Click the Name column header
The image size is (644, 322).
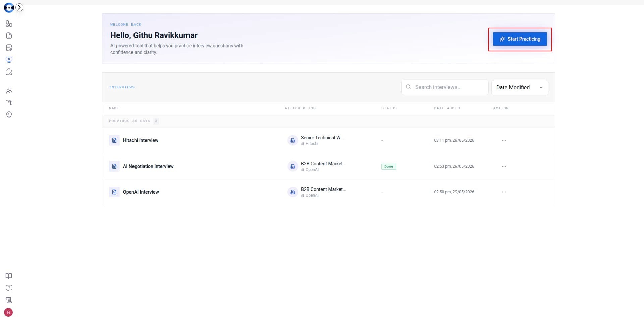114,108
